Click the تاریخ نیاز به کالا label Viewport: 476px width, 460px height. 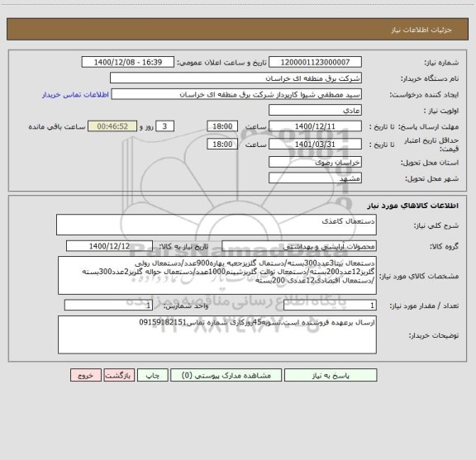pyautogui.click(x=183, y=246)
